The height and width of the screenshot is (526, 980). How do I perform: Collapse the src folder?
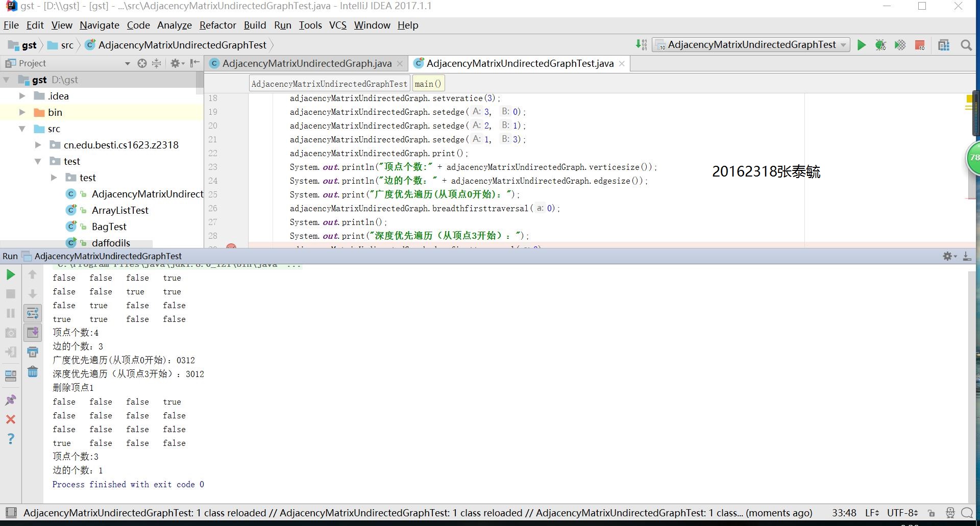(x=22, y=129)
